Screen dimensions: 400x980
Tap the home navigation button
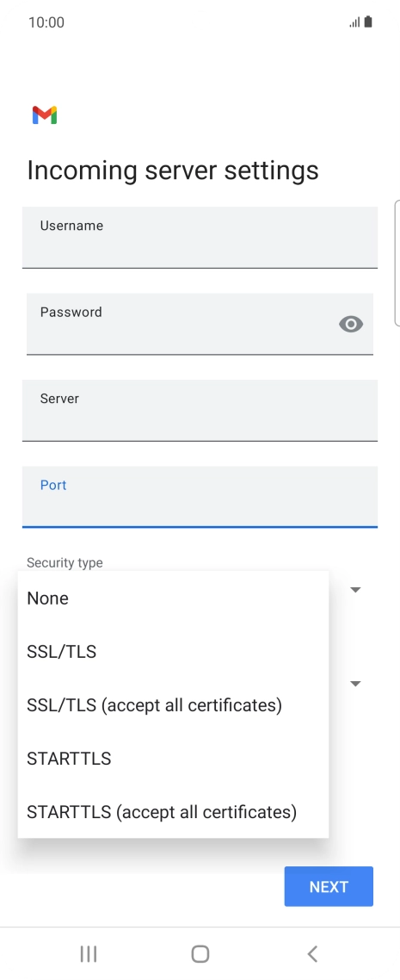click(x=200, y=954)
